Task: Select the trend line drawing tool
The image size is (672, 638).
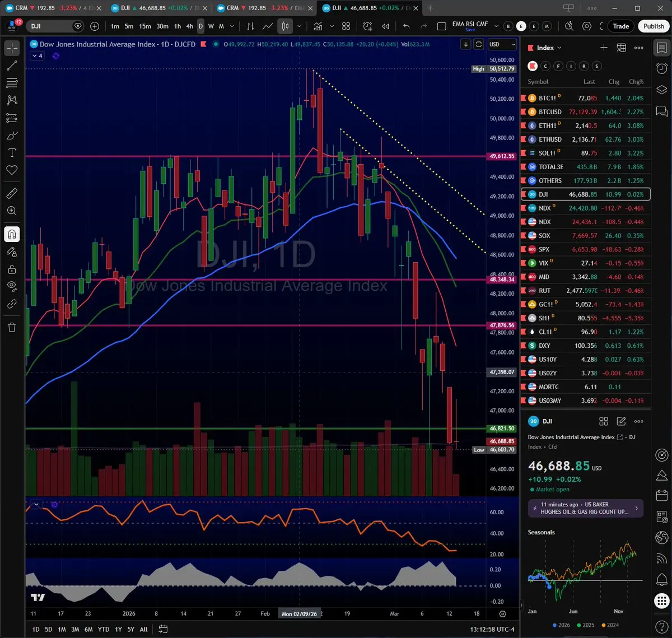Action: 12,66
